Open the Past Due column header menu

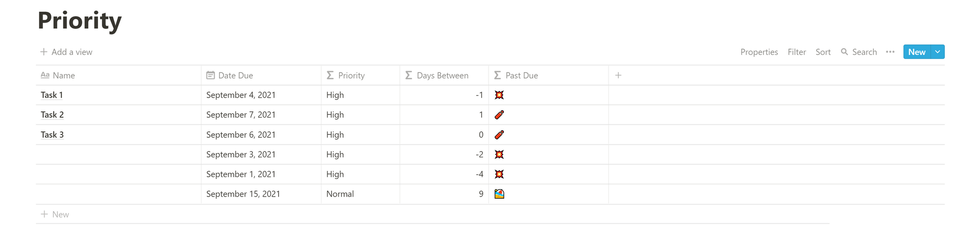[x=549, y=75]
